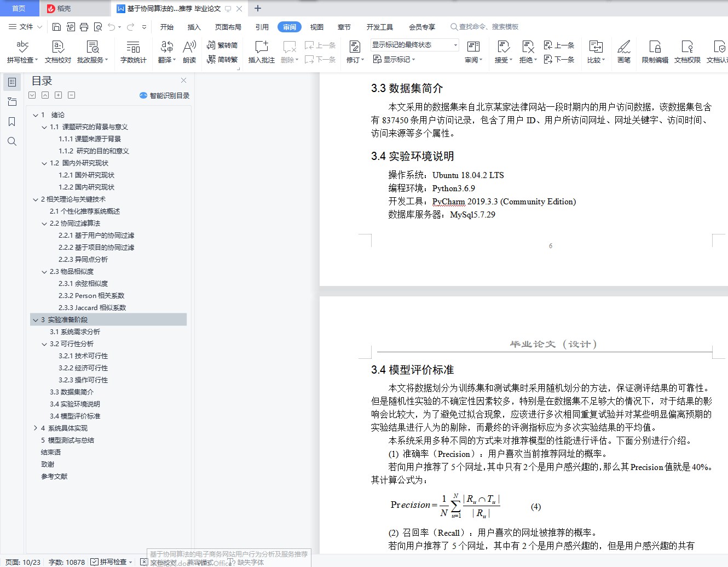Go to the 首页 home tab
The width and height of the screenshot is (728, 567).
pyautogui.click(x=19, y=8)
